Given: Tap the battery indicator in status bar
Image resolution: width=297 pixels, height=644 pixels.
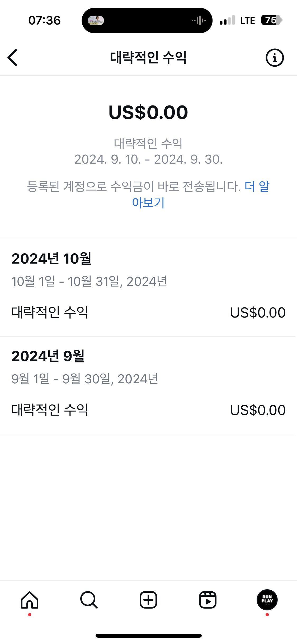Looking at the screenshot, I should (271, 20).
